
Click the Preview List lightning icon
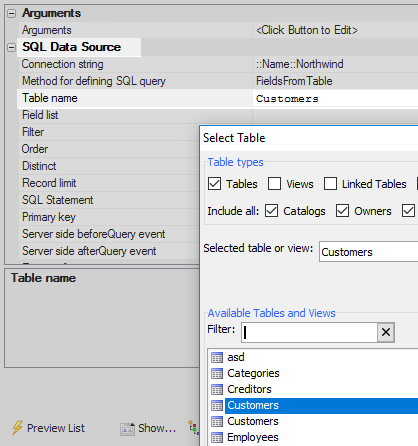coord(17,427)
